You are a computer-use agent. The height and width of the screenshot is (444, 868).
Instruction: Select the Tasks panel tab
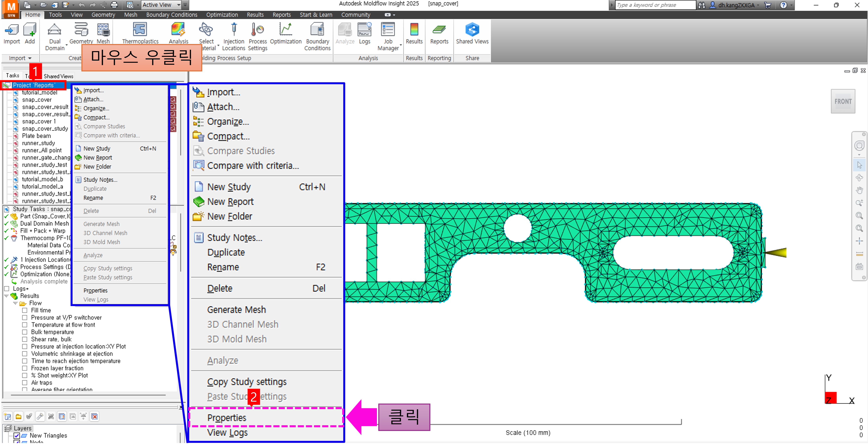[12, 76]
